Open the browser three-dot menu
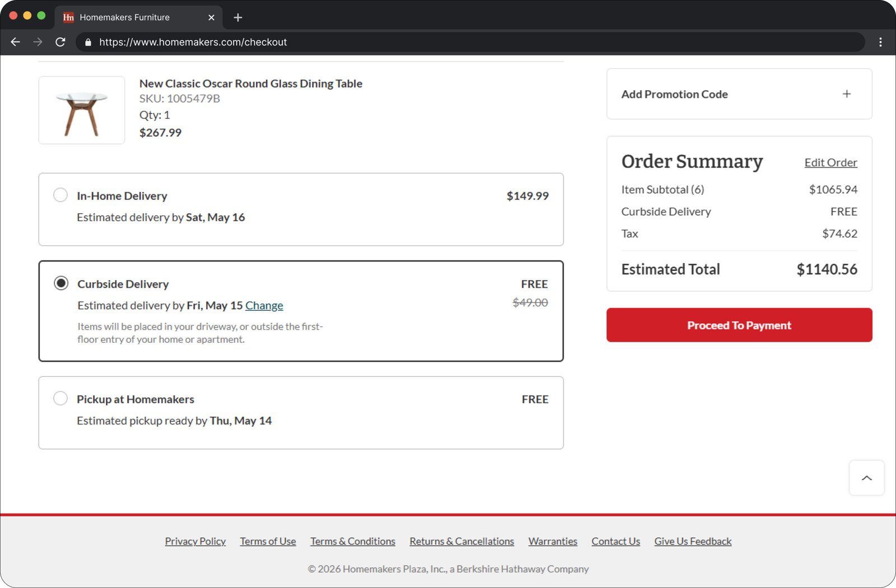This screenshot has width=896, height=588. [x=880, y=42]
